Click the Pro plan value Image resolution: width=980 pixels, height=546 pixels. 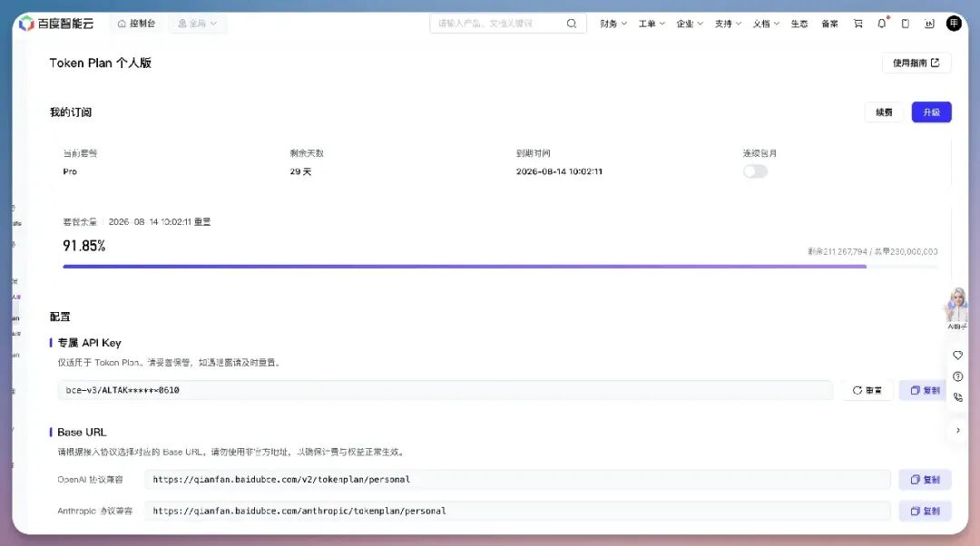point(70,171)
